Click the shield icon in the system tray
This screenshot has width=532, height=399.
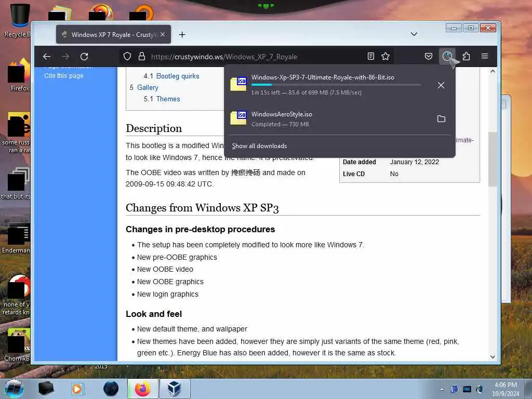[x=454, y=389]
